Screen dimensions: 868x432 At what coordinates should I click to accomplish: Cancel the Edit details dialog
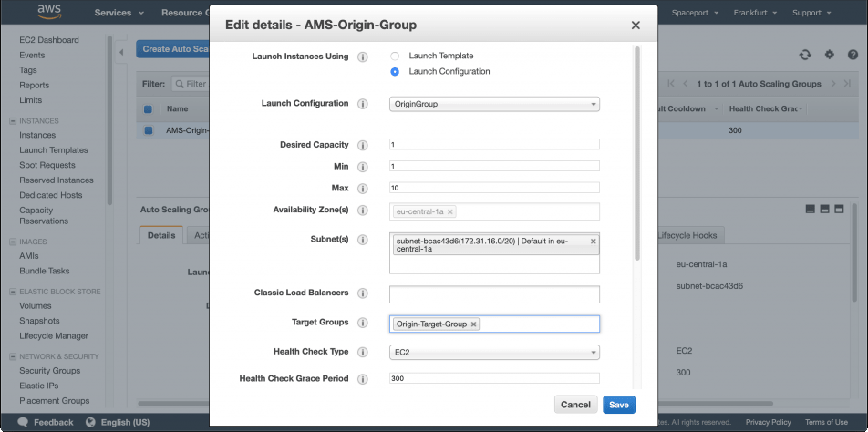click(575, 405)
